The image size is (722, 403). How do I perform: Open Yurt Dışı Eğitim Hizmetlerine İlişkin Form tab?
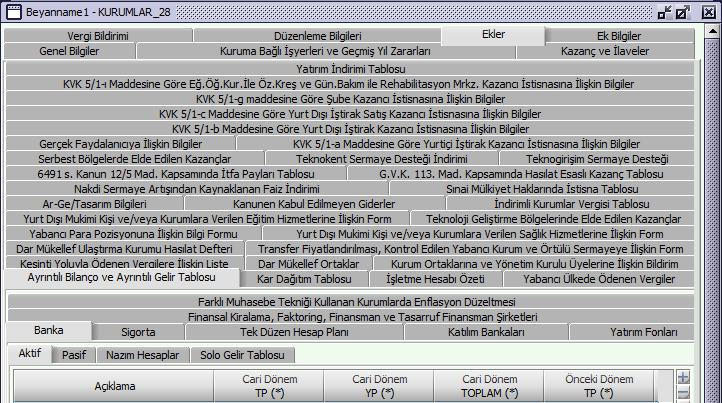(208, 219)
